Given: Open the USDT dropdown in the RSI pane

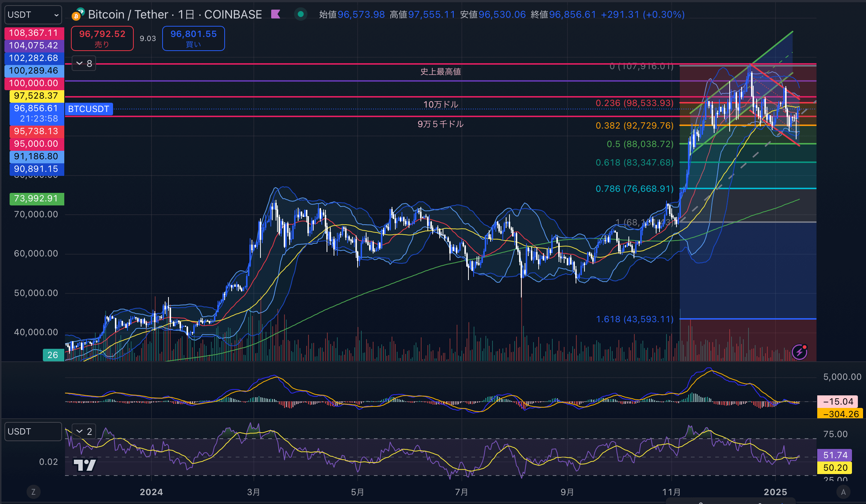Looking at the screenshot, I should (x=33, y=432).
